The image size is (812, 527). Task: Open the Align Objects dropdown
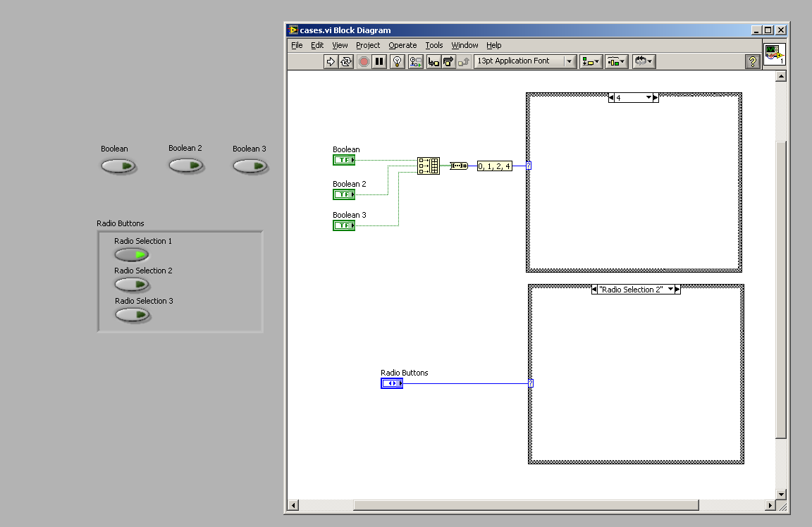click(x=590, y=61)
